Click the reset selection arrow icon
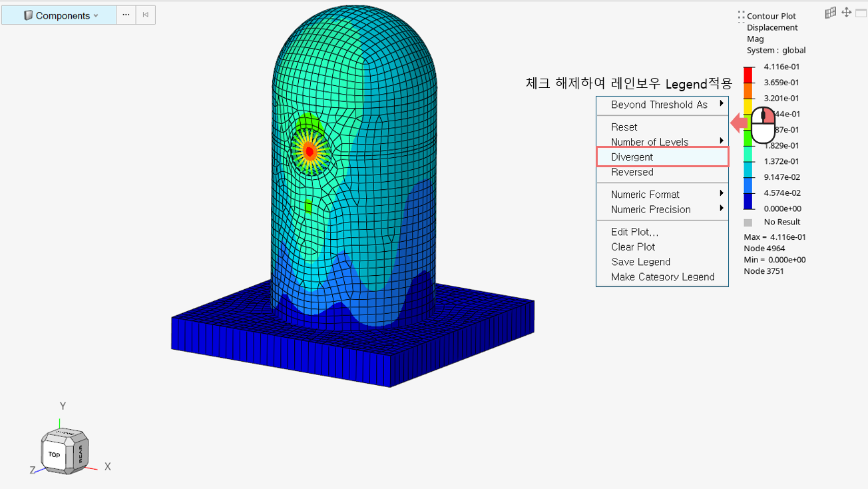Image resolution: width=868 pixels, height=489 pixels. pos(145,15)
